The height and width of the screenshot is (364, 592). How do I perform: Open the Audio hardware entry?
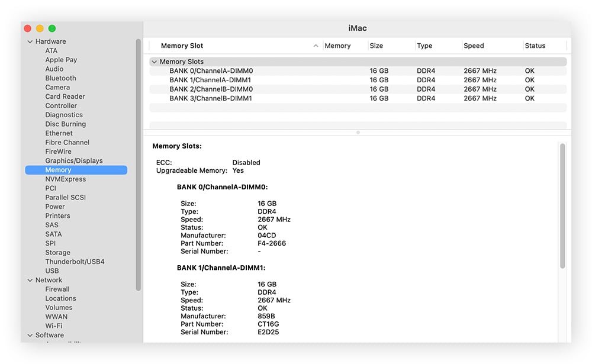tap(54, 69)
